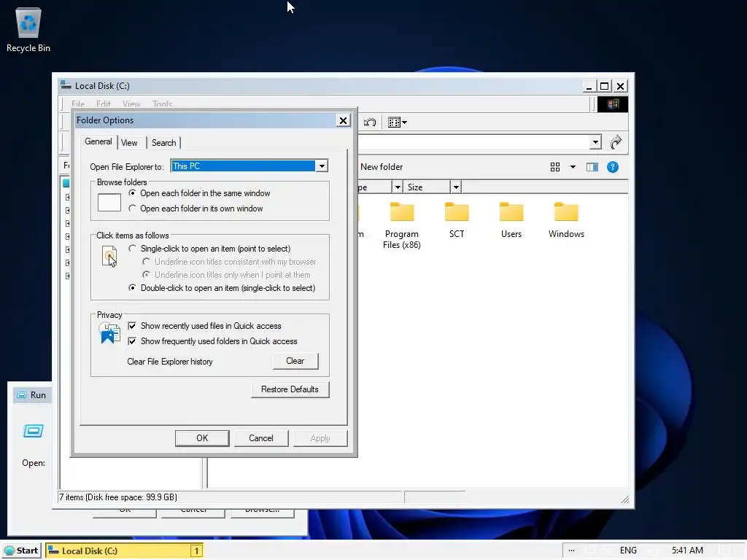
Task: Expand the last tree node plus box
Action: (68, 276)
